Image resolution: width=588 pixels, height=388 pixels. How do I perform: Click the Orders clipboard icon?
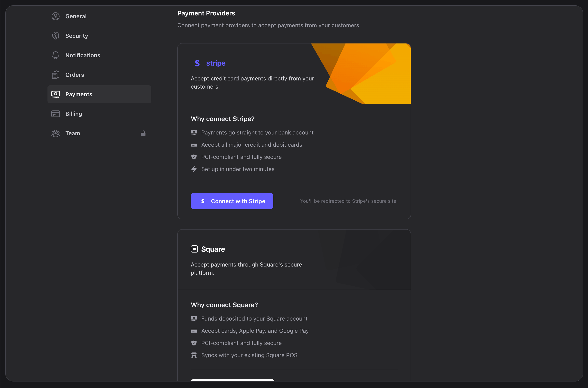point(55,75)
